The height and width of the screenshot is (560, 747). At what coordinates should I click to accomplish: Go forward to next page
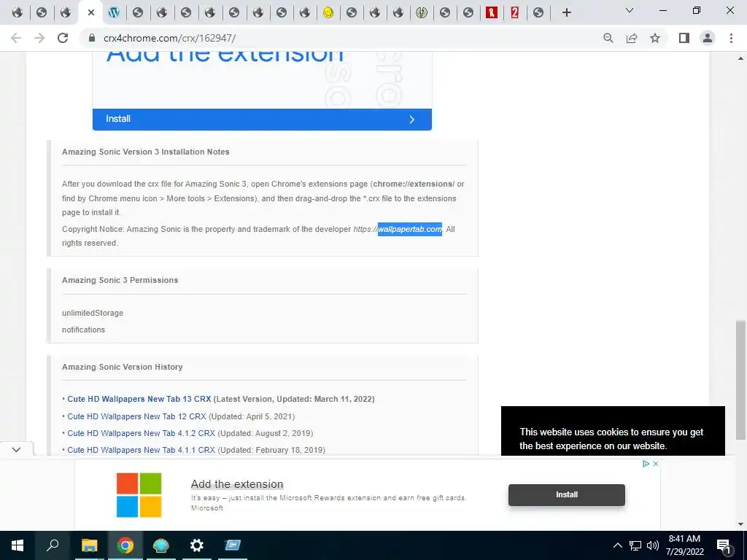click(x=39, y=38)
